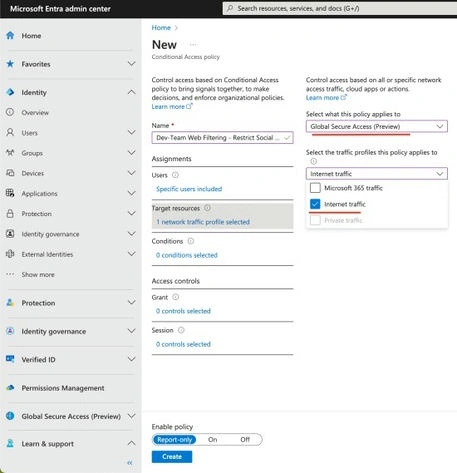Open the Internet traffic profiles dropdown

tap(377, 173)
